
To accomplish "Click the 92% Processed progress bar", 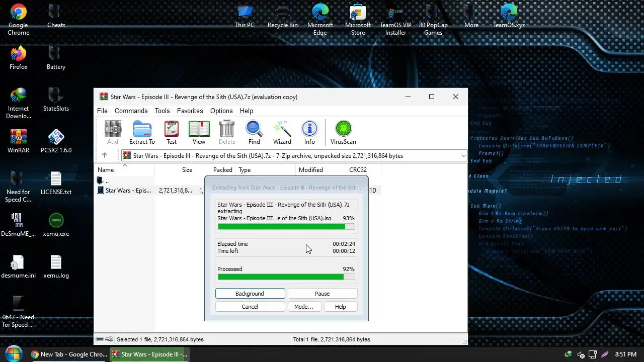I will tap(286, 277).
